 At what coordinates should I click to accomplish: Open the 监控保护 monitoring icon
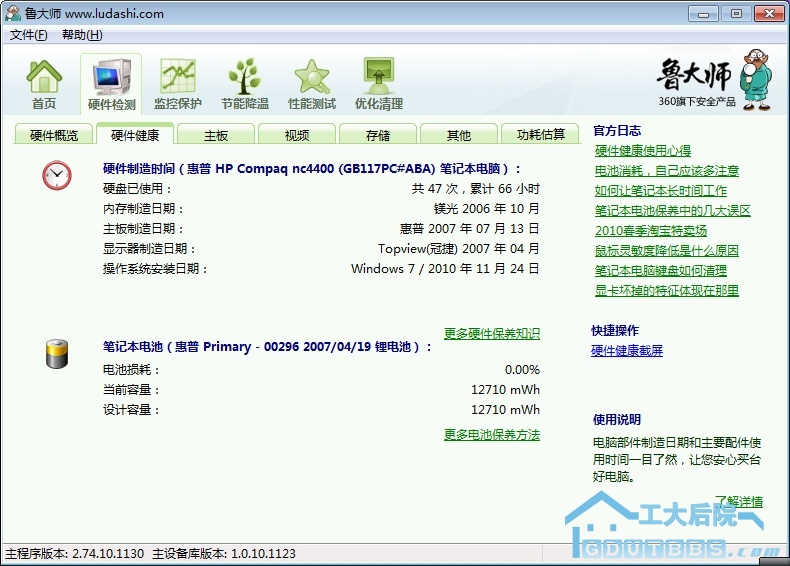[177, 85]
